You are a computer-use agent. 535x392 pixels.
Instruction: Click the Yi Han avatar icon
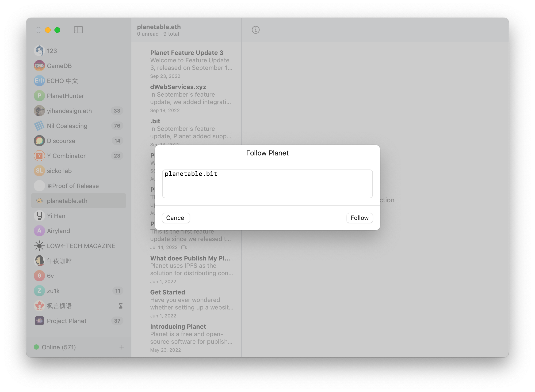(x=39, y=216)
